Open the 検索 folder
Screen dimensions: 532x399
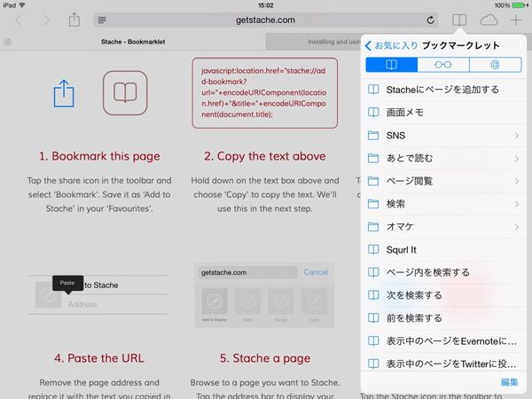pos(444,204)
